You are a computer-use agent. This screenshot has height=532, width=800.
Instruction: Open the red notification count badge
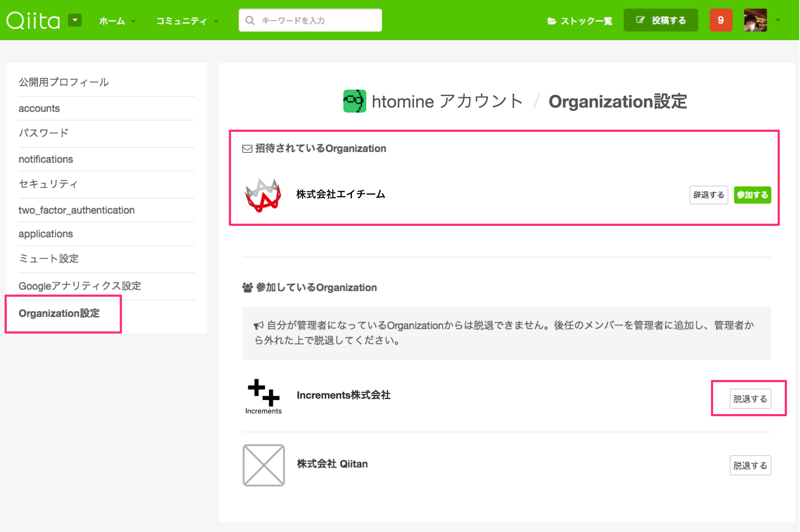pos(720,20)
